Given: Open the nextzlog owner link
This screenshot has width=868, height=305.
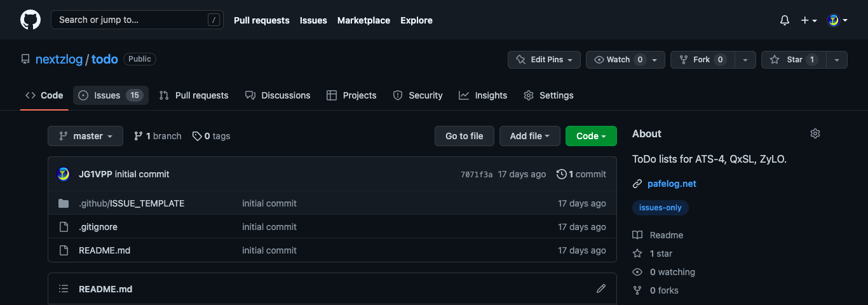Looking at the screenshot, I should click(59, 59).
